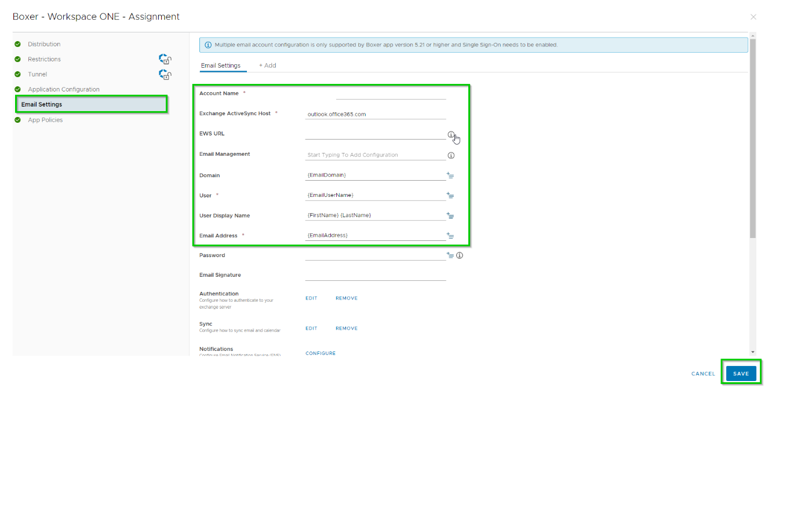The width and height of the screenshot is (812, 505).
Task: Open the Email Management configuration picker
Action: 365,155
